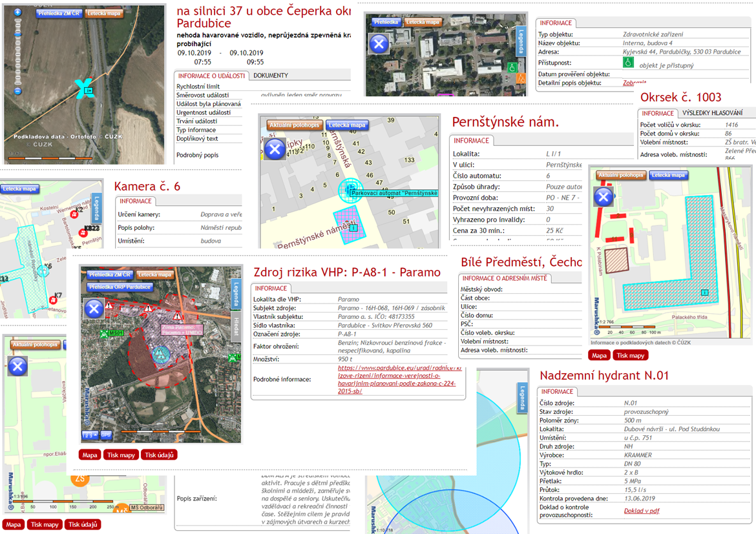Switch Okrsek 1003 map to Letecká mapa
Image resolution: width=756 pixels, height=534 pixels.
668,175
